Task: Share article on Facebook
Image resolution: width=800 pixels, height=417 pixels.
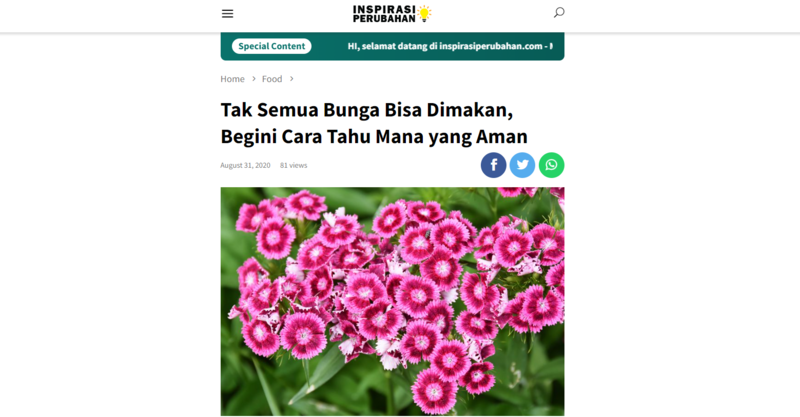Action: (x=493, y=165)
